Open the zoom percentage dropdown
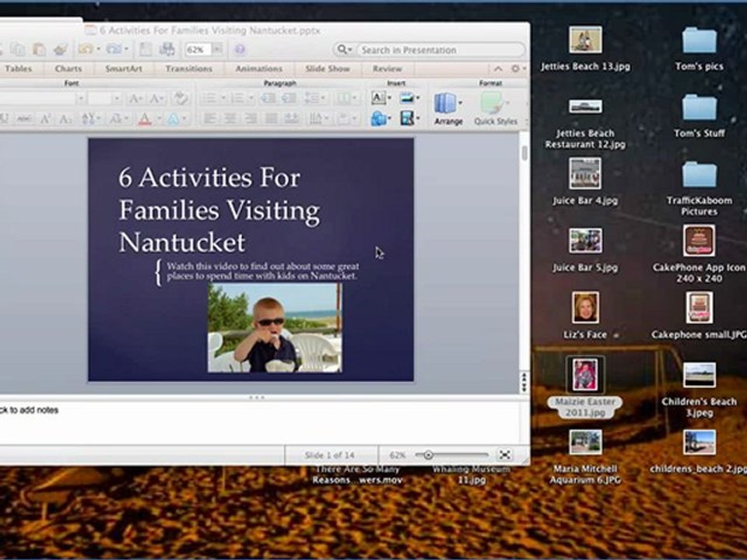Image resolution: width=747 pixels, height=560 pixels. pyautogui.click(x=217, y=49)
